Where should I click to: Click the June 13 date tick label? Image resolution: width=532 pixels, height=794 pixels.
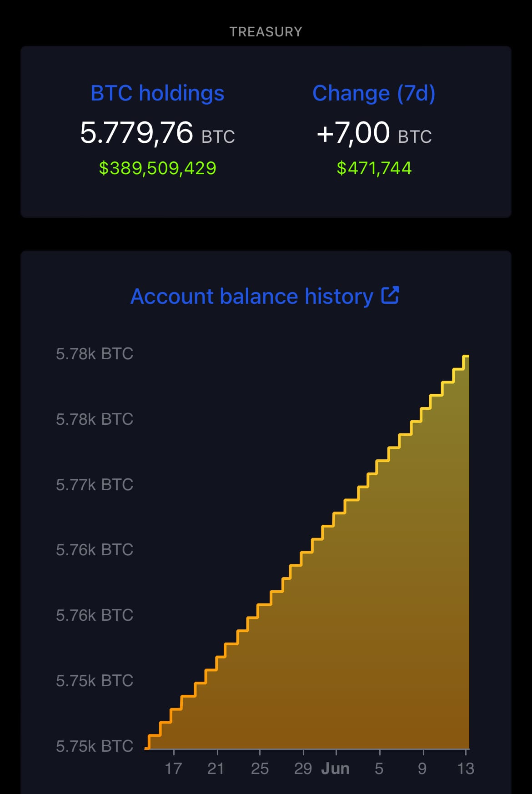pos(466,769)
